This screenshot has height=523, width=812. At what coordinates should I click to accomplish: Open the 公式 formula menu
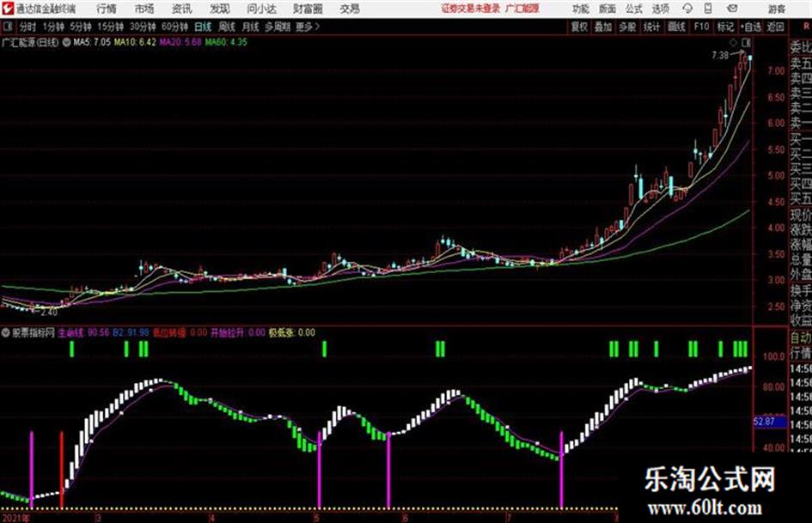(x=634, y=9)
